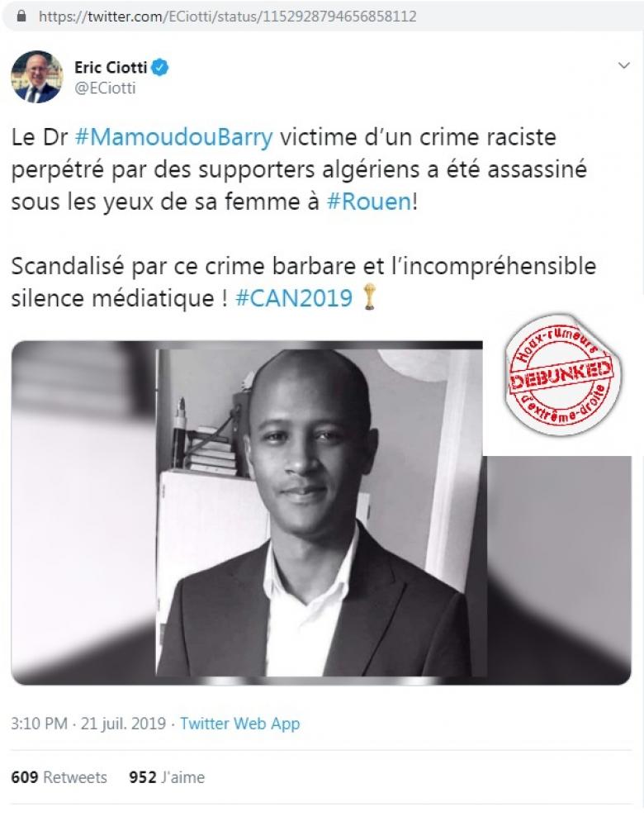
Task: Open Eric Ciotti's profile avatar
Action: click(x=36, y=76)
